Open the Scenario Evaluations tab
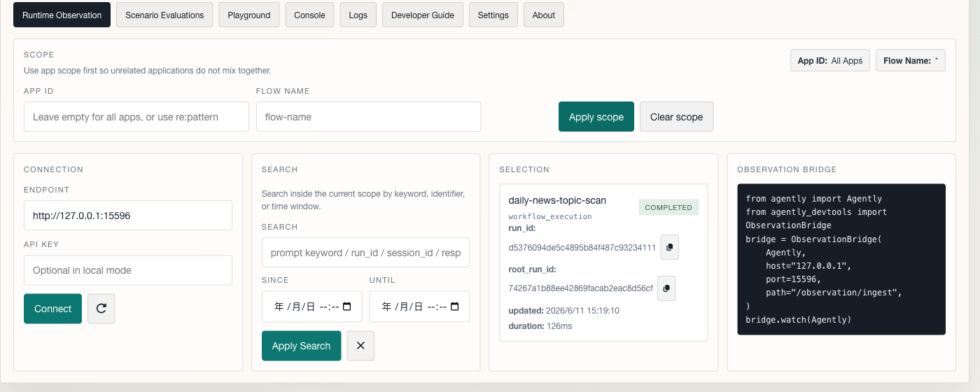980x392 pixels. coord(164,15)
